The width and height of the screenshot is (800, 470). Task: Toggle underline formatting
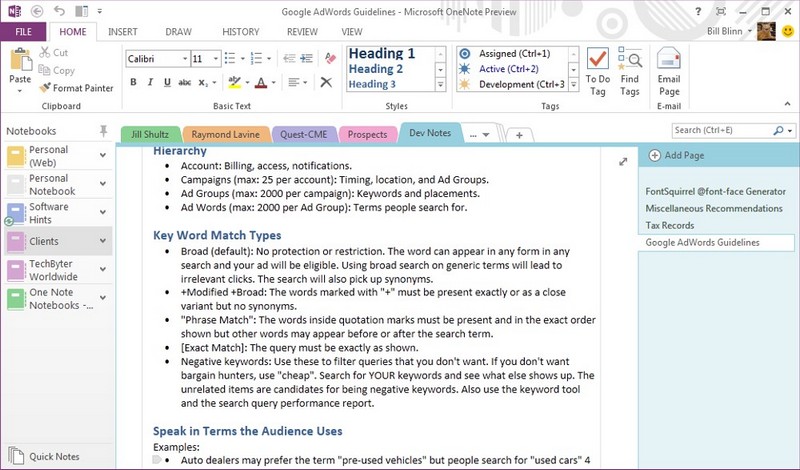(x=167, y=82)
